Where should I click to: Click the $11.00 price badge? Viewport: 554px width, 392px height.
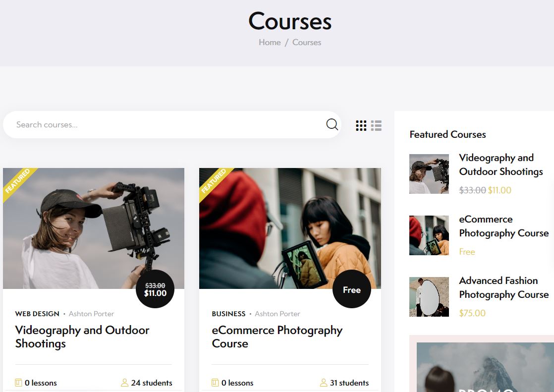[x=155, y=289]
